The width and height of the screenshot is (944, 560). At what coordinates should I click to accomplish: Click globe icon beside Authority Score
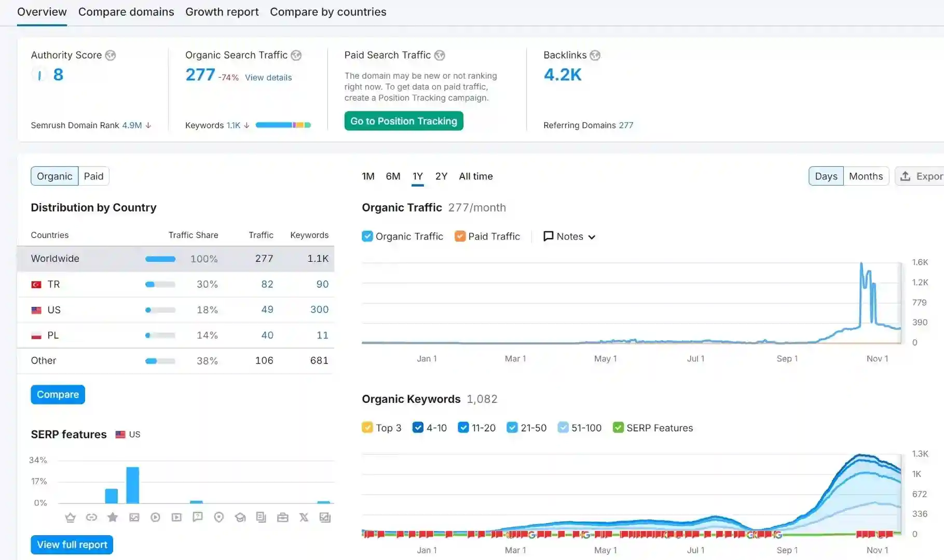[x=111, y=55]
